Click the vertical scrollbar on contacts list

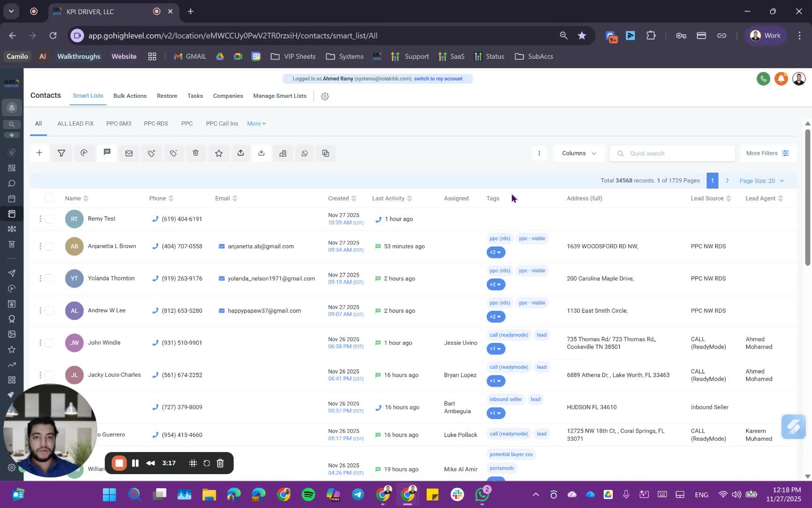point(808,198)
